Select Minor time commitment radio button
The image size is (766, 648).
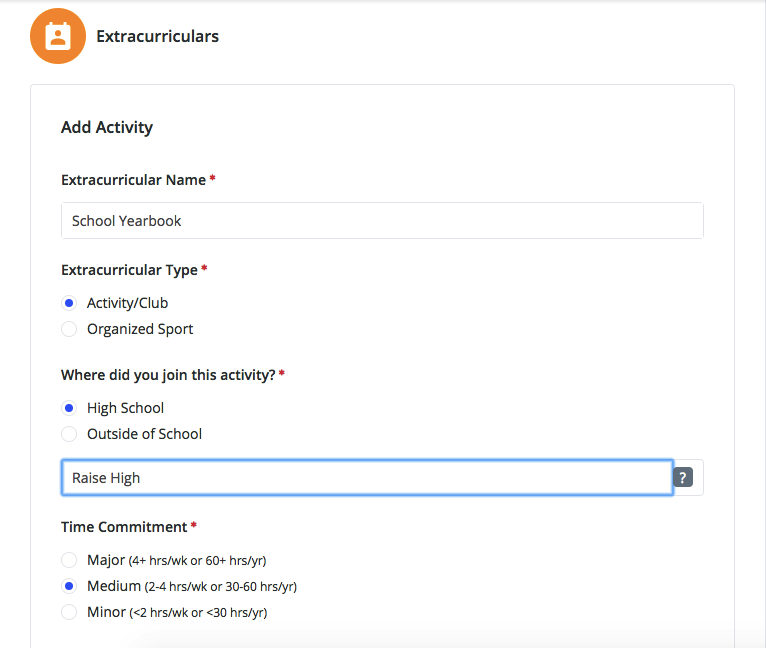click(69, 612)
